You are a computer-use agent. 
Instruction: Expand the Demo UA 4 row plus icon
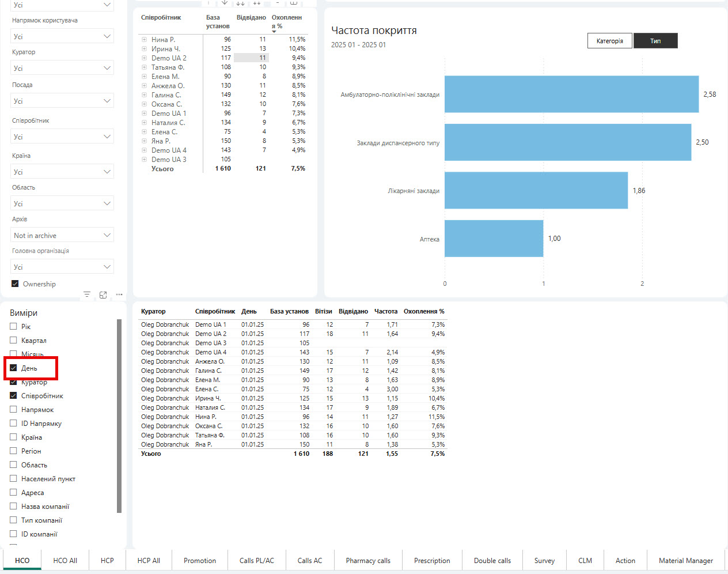(144, 150)
